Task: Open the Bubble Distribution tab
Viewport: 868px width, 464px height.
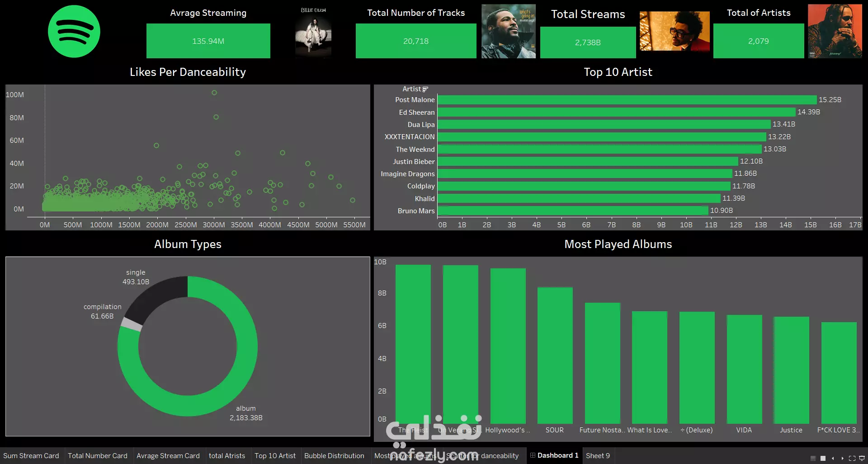Action: coord(334,456)
